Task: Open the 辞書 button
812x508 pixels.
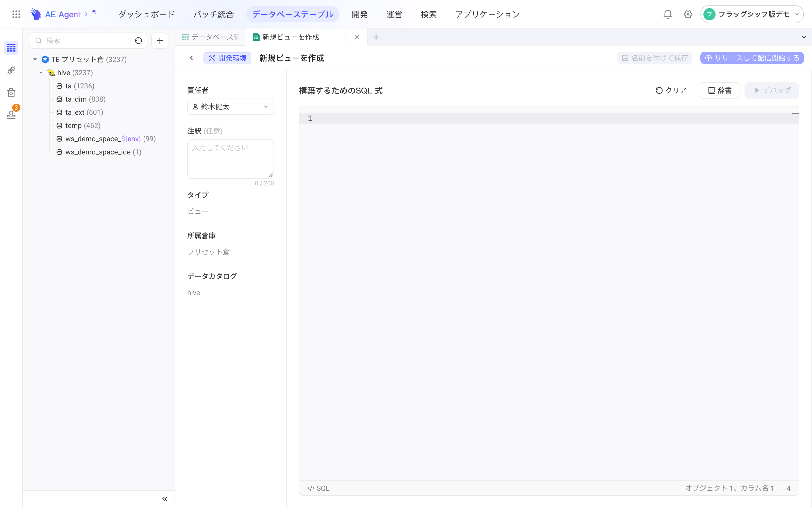Action: (719, 90)
